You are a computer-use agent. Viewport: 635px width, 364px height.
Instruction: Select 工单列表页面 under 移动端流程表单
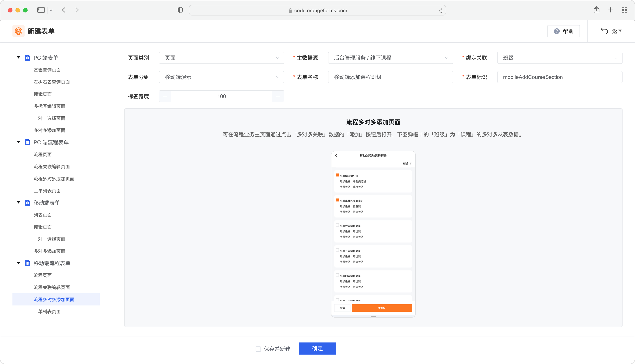(x=47, y=312)
